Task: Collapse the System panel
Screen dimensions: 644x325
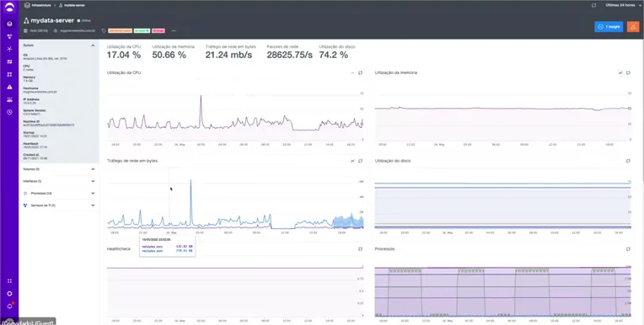Action: point(93,45)
